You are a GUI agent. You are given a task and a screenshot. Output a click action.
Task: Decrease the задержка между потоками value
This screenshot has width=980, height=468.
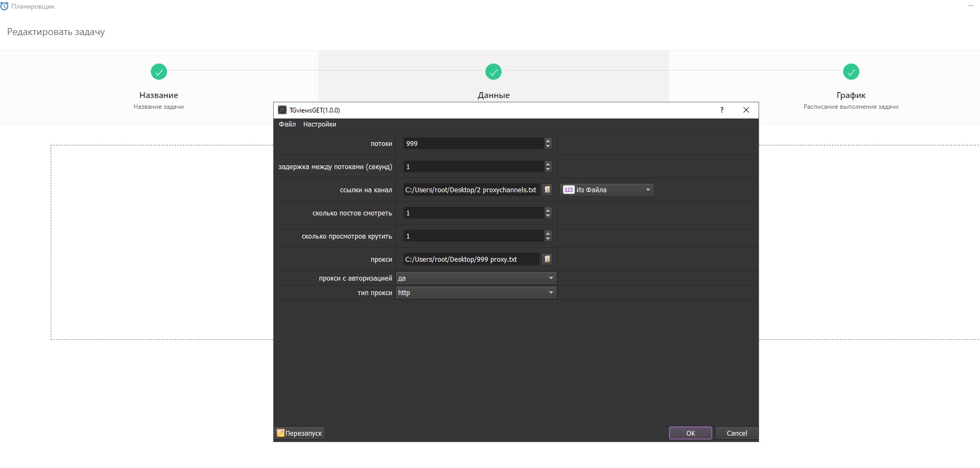pyautogui.click(x=548, y=169)
